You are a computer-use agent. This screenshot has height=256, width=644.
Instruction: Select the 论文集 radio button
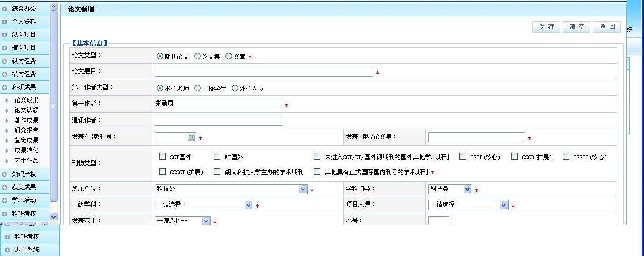[x=197, y=56]
